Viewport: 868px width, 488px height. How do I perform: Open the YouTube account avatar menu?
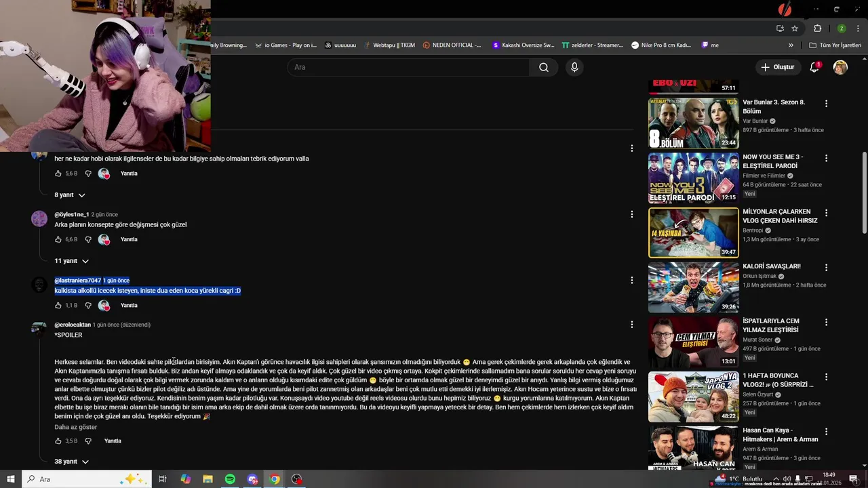tap(840, 67)
